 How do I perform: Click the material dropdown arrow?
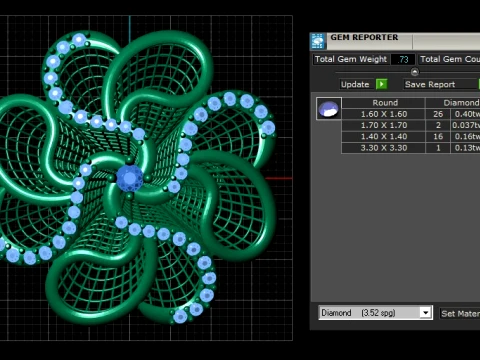[425, 313]
